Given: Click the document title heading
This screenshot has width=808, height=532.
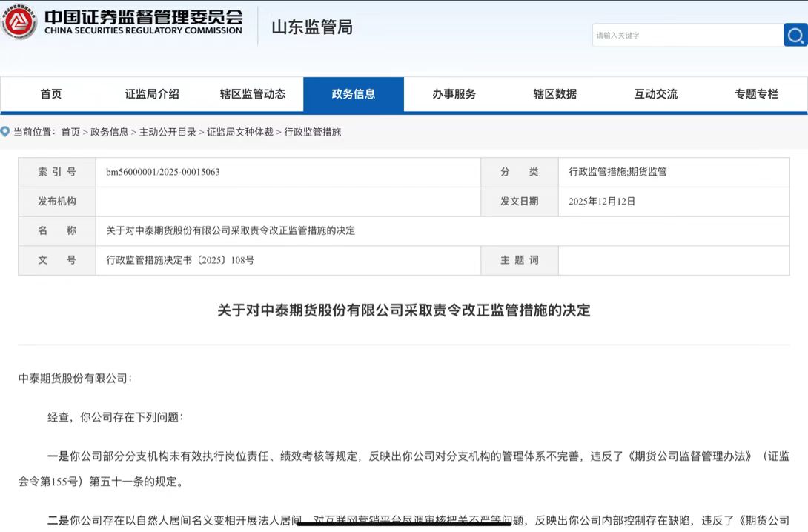Looking at the screenshot, I should point(404,310).
